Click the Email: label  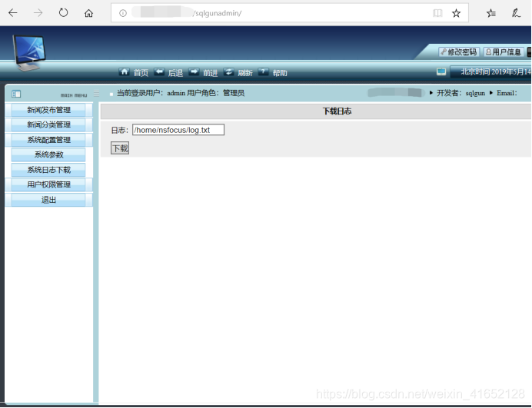(x=507, y=93)
